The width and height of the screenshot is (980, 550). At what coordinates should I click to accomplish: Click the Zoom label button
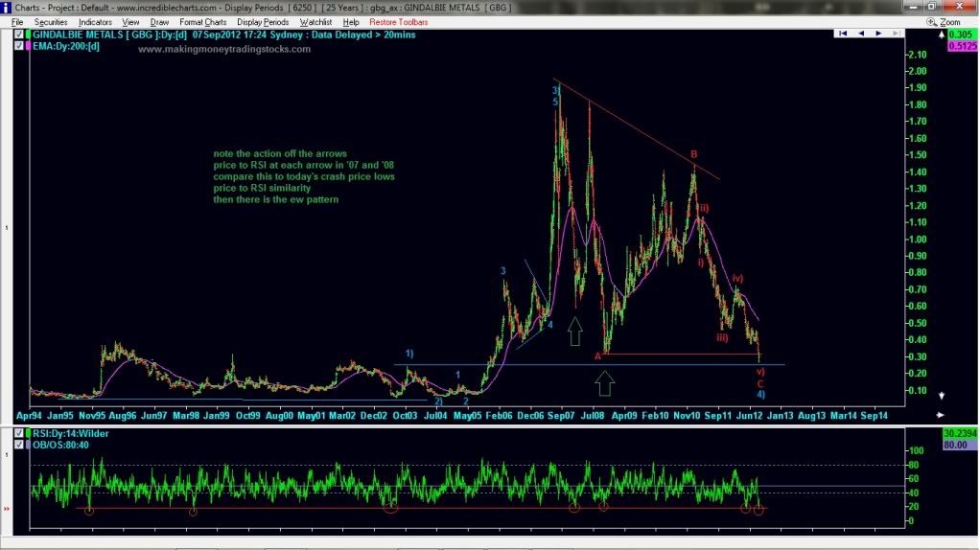point(950,22)
